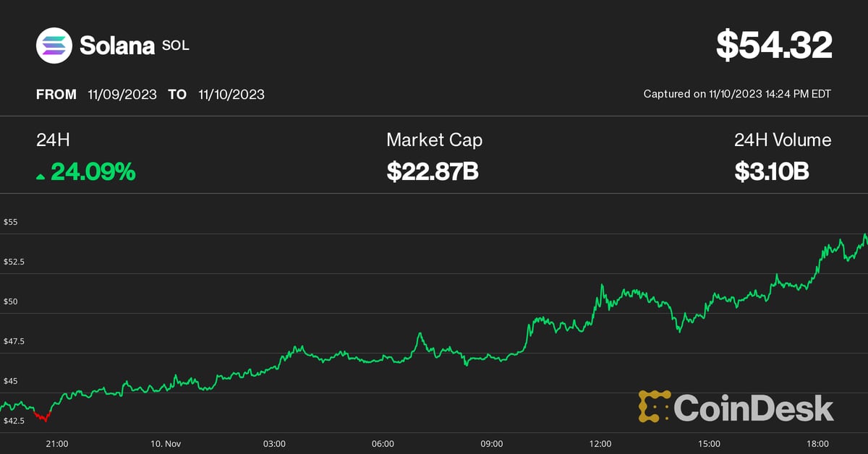Click the green 24H up arrow

coord(41,176)
